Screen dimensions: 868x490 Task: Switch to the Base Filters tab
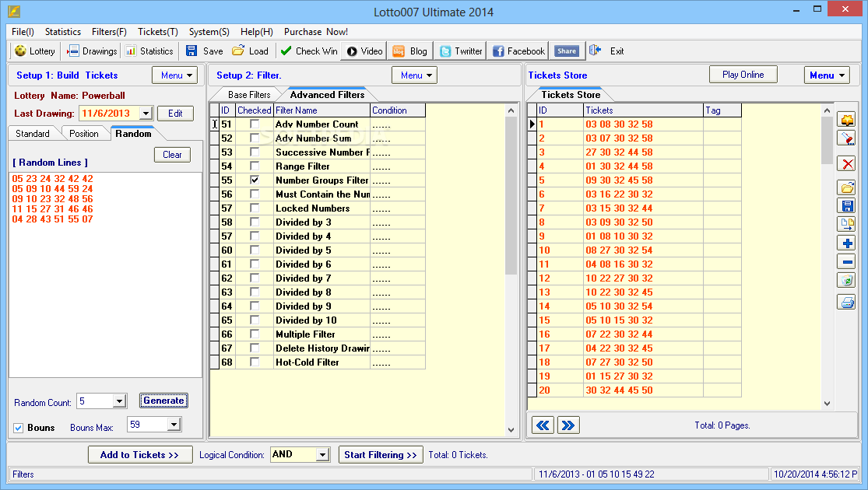[x=249, y=95]
